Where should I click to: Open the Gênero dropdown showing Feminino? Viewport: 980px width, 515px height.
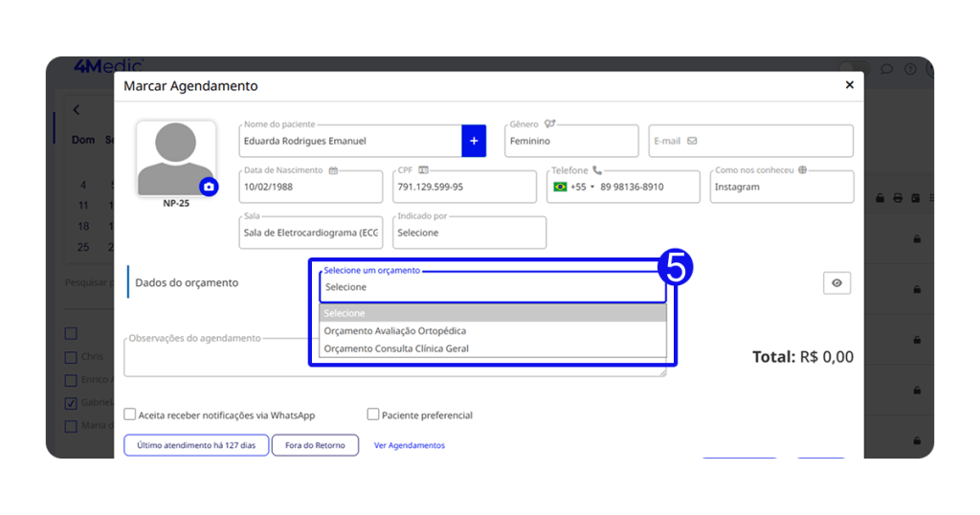click(571, 141)
